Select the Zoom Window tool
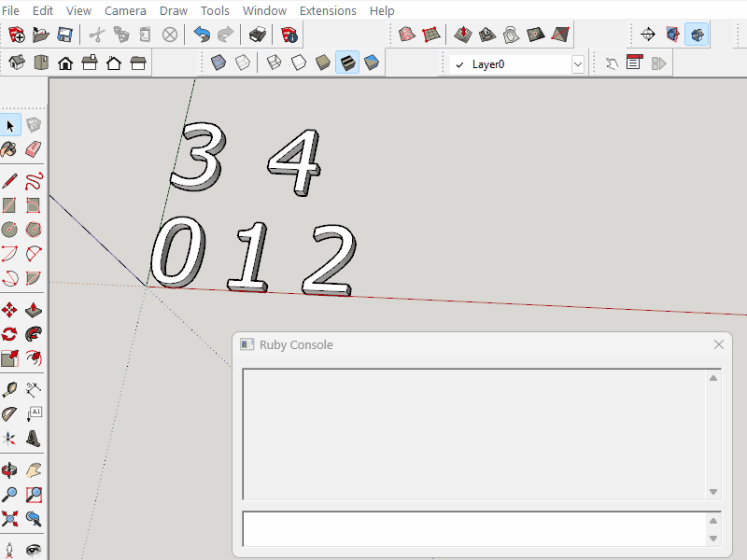Viewport: 747px width, 560px height. (34, 495)
